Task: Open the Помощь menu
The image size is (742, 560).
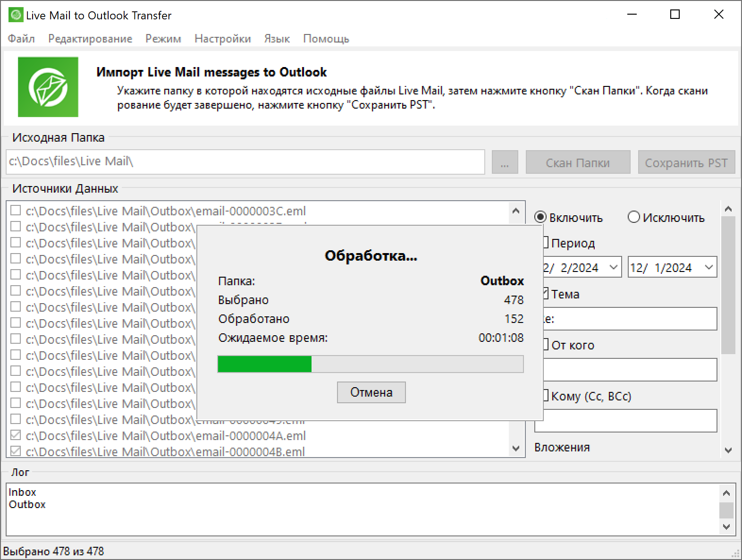Action: tap(326, 39)
